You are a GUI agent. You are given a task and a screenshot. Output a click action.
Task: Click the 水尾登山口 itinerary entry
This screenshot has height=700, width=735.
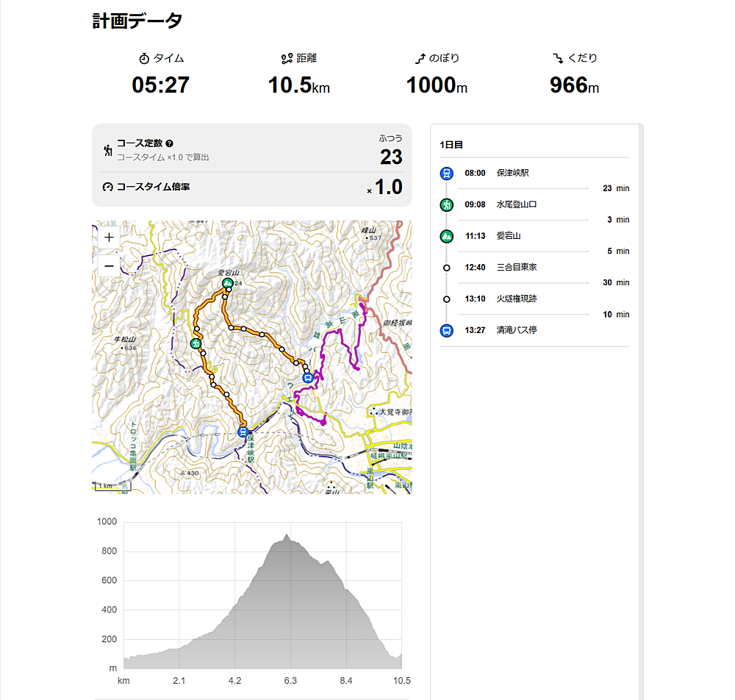click(x=516, y=204)
